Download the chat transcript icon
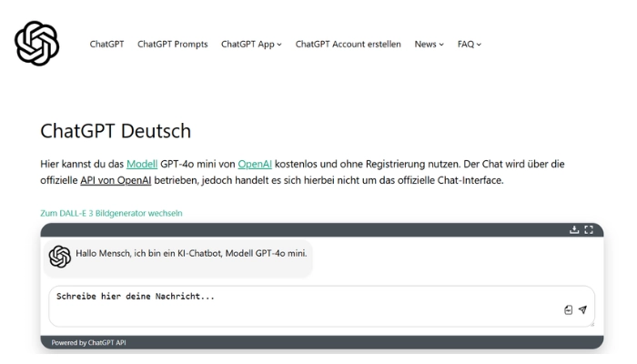Viewport: 637px width, 364px height. point(574,230)
